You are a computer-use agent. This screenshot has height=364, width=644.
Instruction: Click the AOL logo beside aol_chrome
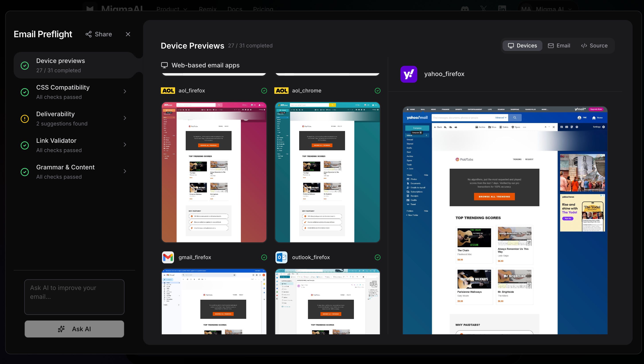coord(281,91)
